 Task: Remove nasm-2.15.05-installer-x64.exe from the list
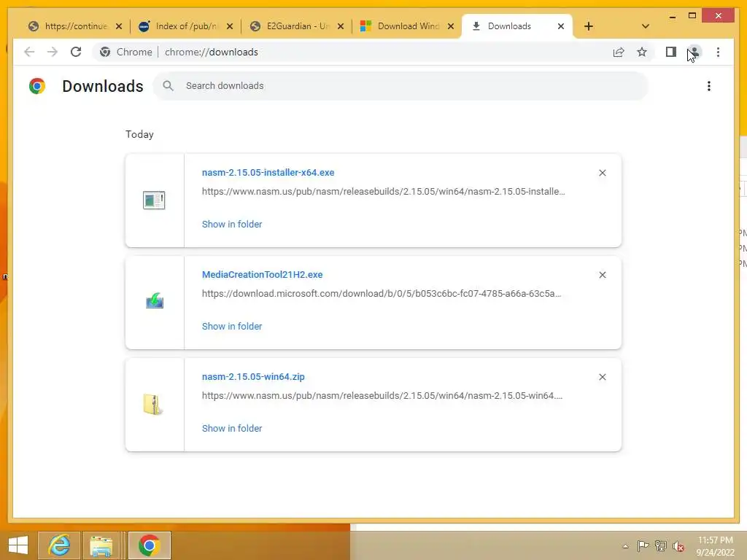(602, 173)
